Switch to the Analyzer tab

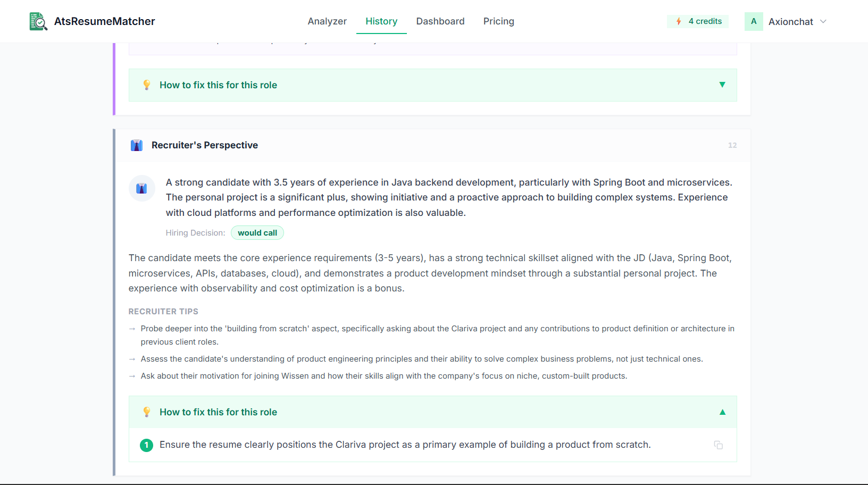[x=327, y=21]
